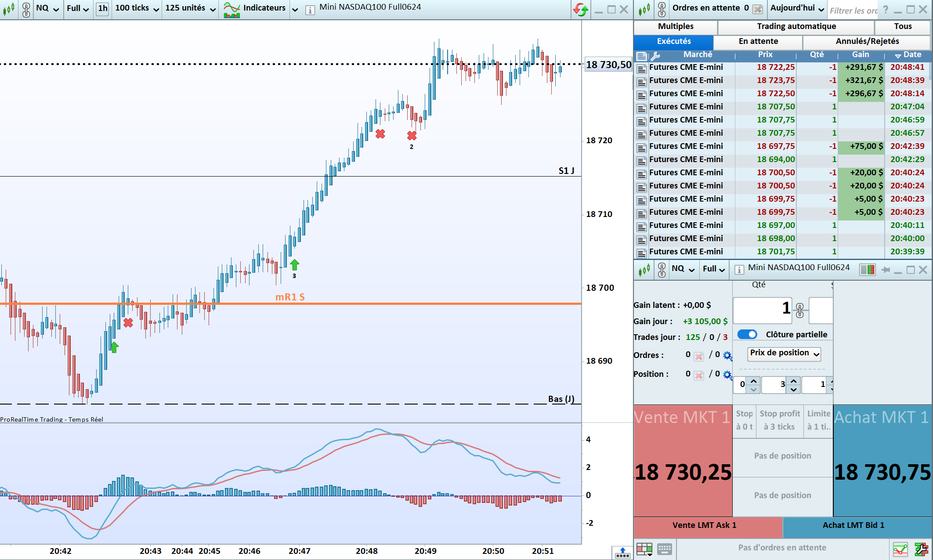Open instrument info icon beside Mini NASDAQ100 title
This screenshot has width=933, height=560.
310,10
